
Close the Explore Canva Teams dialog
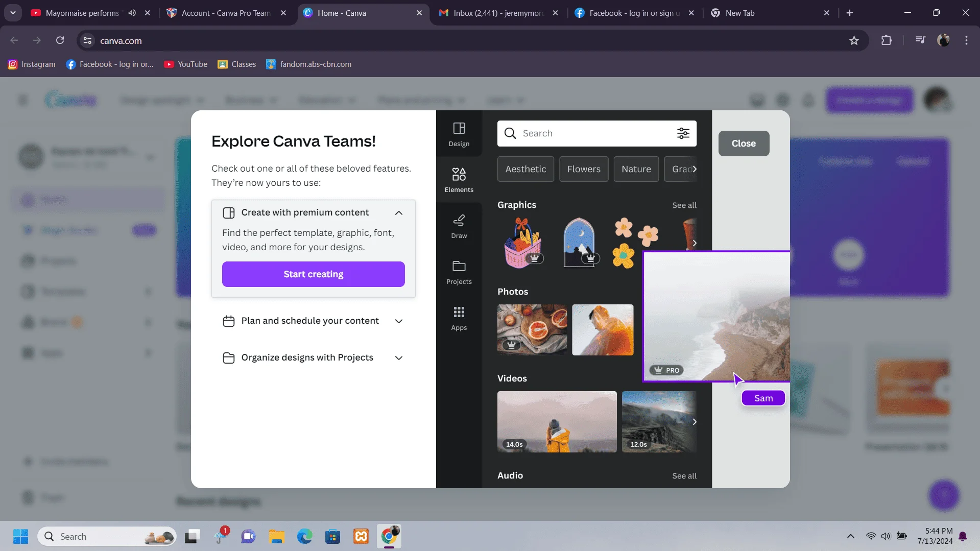tap(744, 143)
